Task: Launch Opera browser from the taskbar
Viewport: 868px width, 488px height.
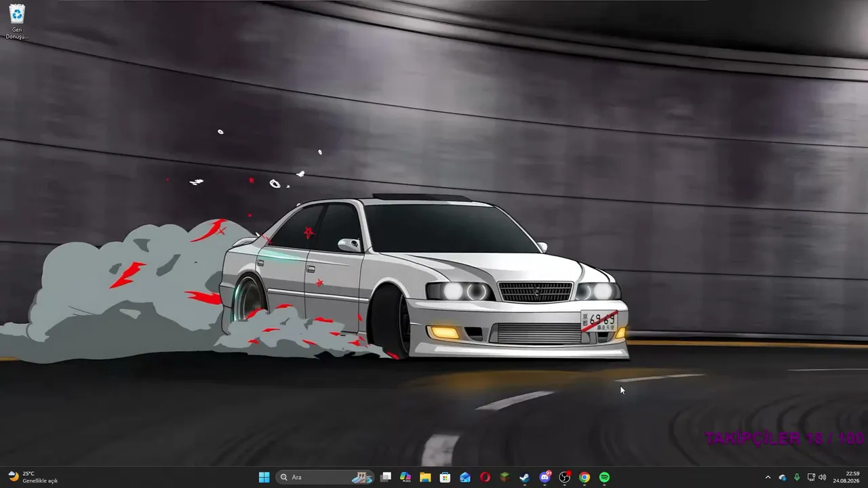Action: click(485, 477)
